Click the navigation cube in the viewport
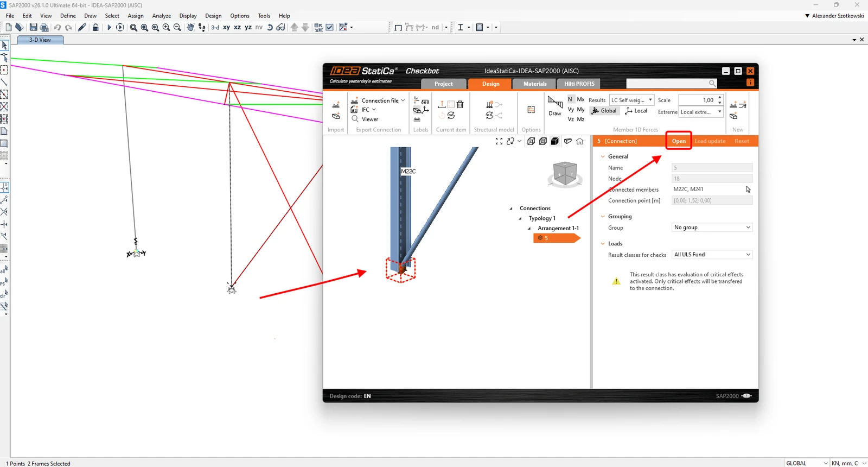The width and height of the screenshot is (868, 467). point(565,174)
